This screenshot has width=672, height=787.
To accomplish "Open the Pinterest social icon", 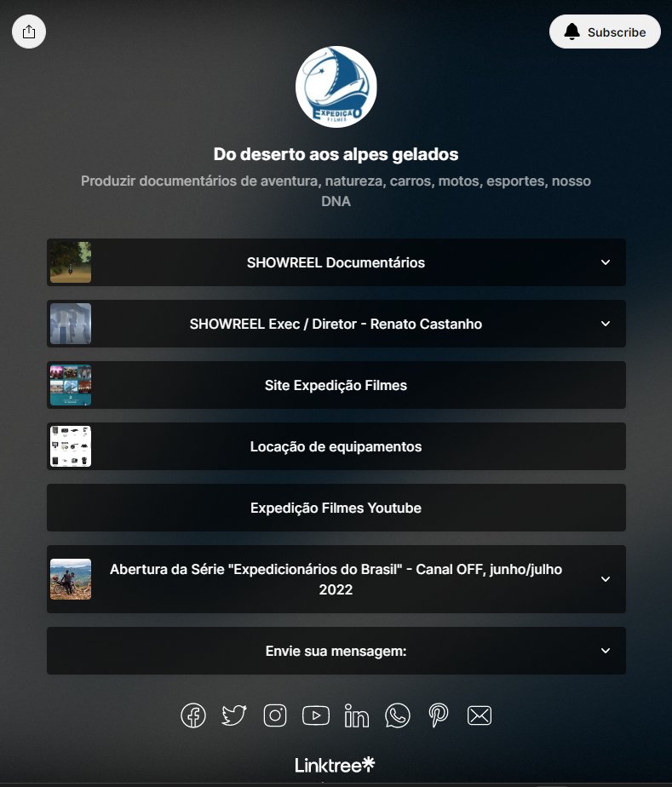I will click(438, 715).
